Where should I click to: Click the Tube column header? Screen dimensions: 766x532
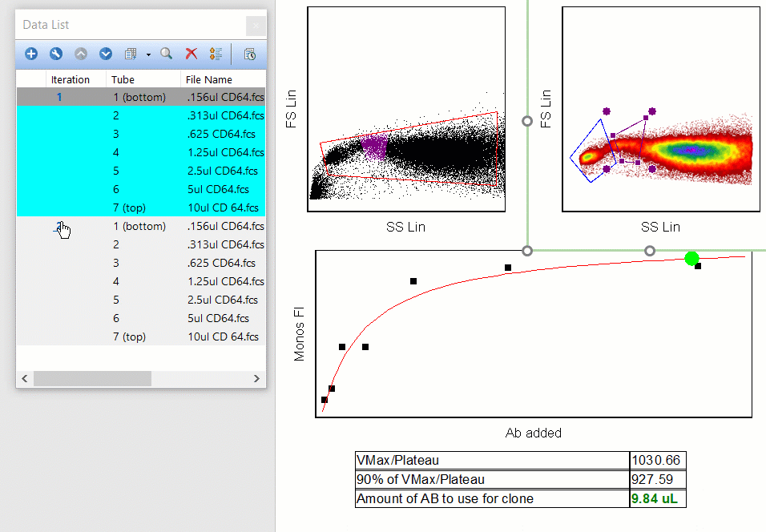123,79
